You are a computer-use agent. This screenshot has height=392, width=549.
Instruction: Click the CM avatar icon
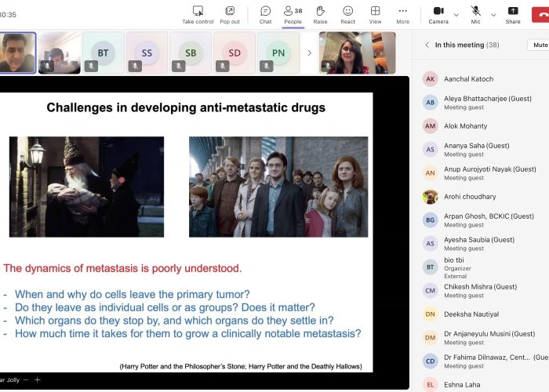(430, 291)
